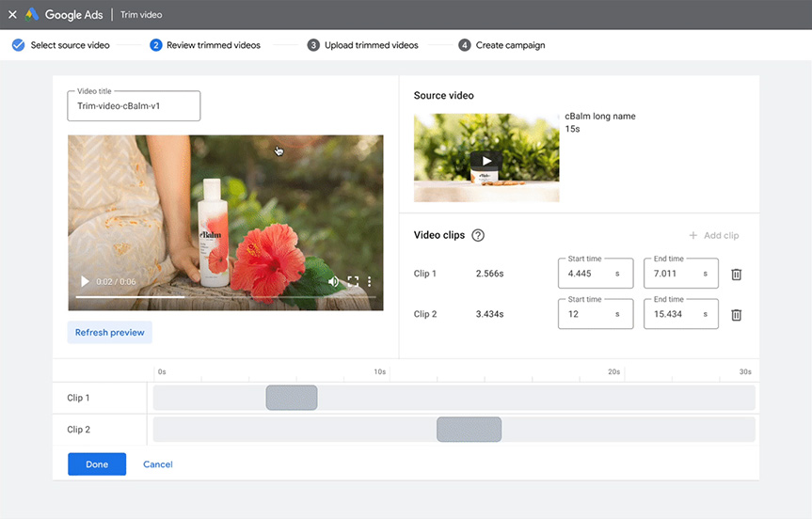Viewport: 812px width, 519px height.
Task: Go to Upload trimmed videos step
Action: coord(362,45)
